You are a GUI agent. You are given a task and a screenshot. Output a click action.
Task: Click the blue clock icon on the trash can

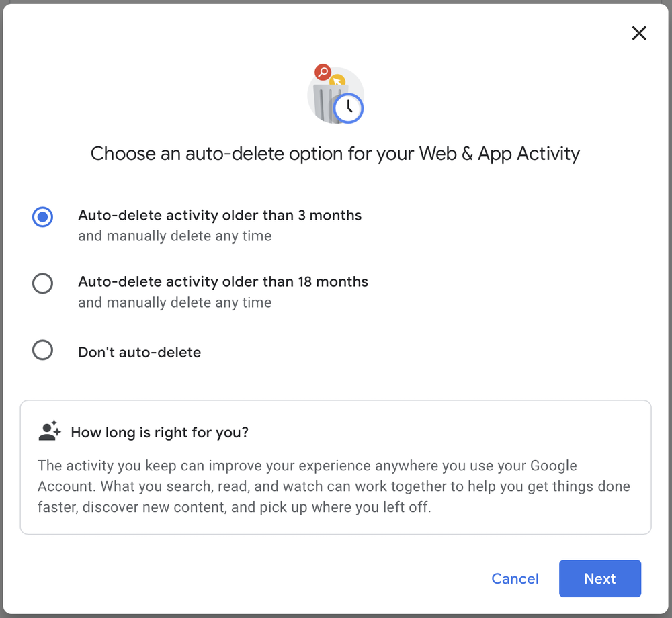click(x=348, y=108)
